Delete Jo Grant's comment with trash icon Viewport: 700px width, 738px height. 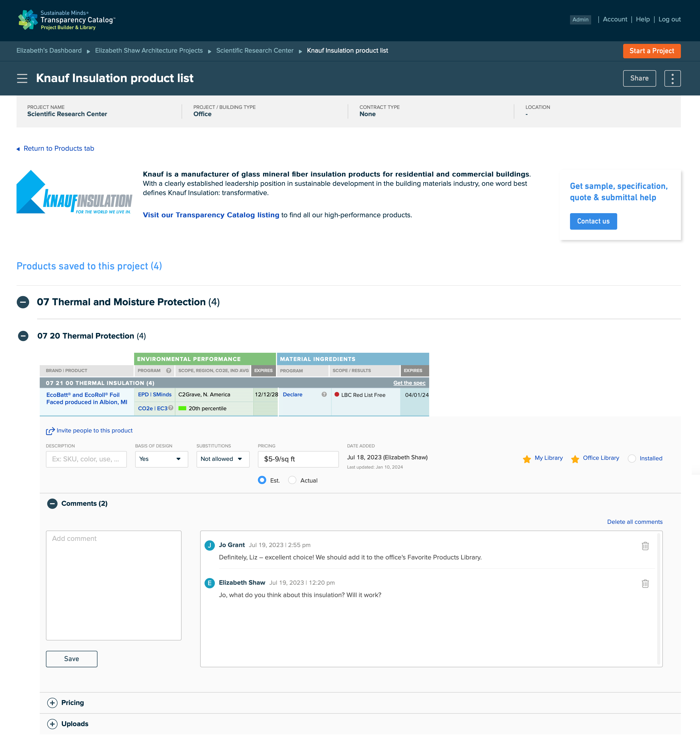[x=645, y=546]
